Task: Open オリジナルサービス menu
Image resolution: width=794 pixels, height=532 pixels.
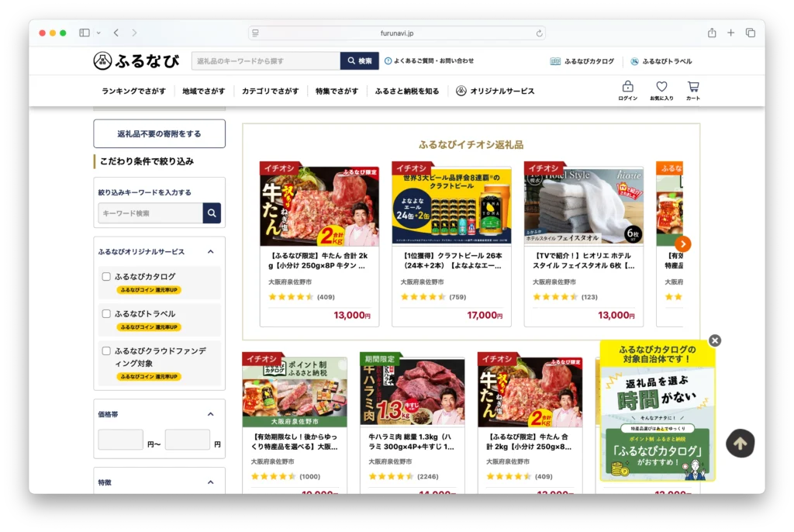Action: (x=495, y=92)
